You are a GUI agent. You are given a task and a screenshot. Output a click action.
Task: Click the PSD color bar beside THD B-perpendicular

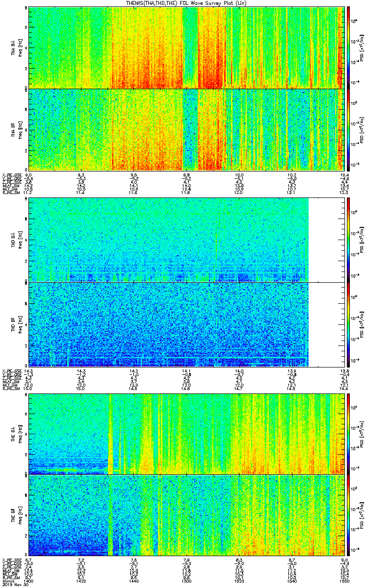pyautogui.click(x=348, y=240)
